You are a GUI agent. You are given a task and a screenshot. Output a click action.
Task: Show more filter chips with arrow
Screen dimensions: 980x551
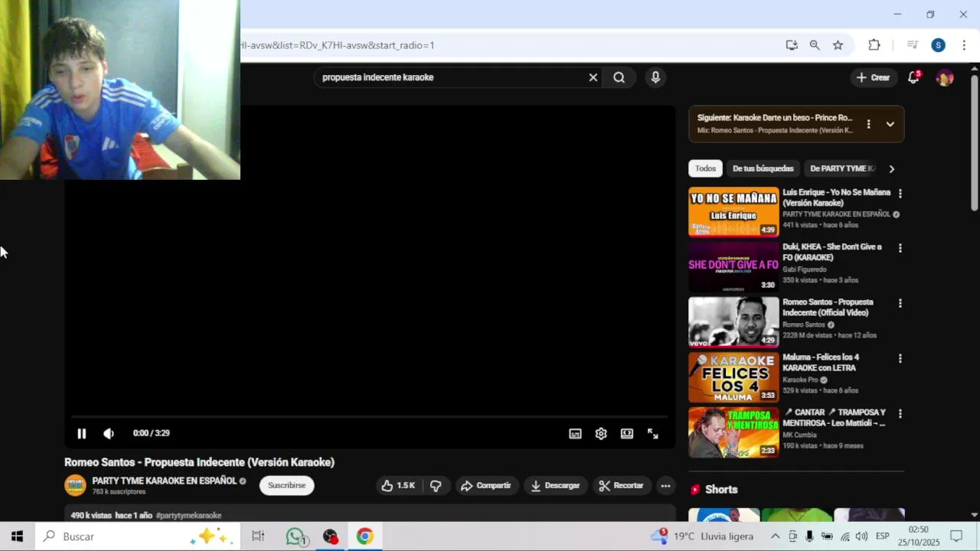click(891, 168)
